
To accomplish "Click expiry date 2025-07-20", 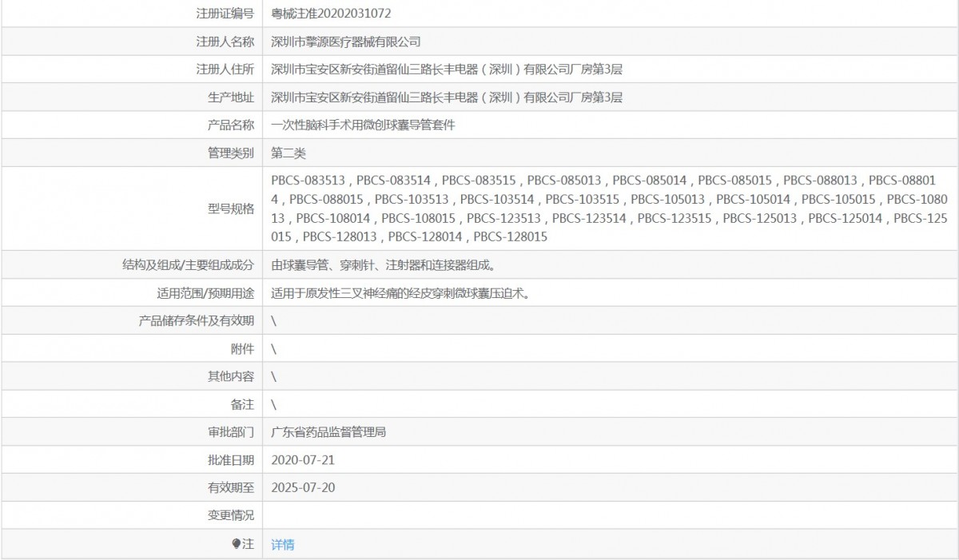I will click(x=303, y=488).
